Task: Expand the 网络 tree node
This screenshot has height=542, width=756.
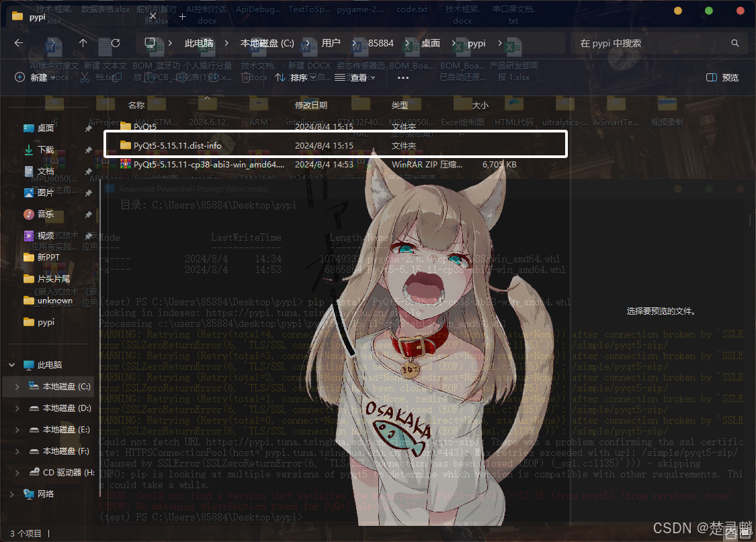Action: 11,494
